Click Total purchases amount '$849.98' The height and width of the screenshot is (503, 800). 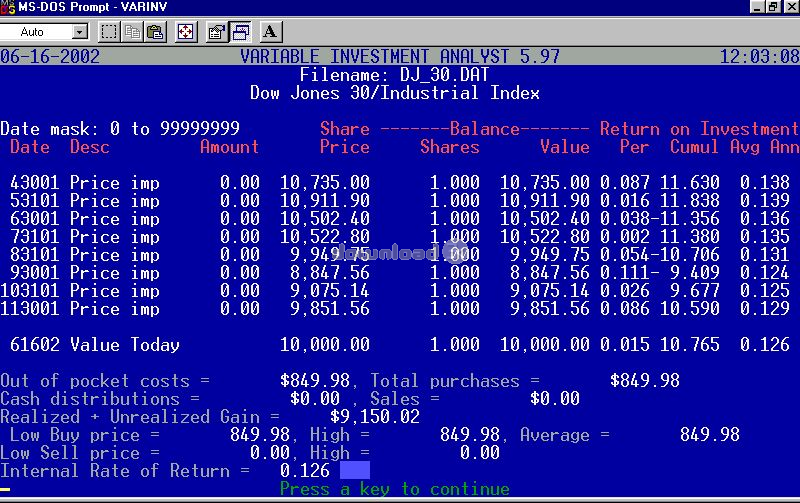[x=644, y=381]
